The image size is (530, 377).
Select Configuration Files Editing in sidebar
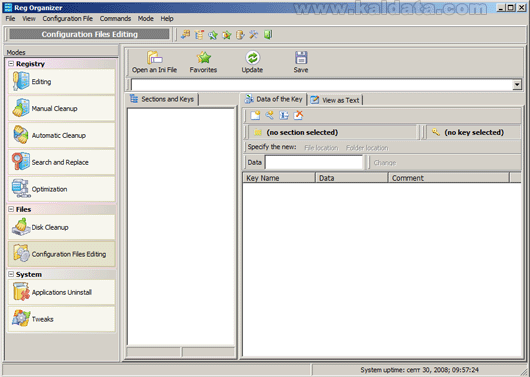pyautogui.click(x=62, y=254)
